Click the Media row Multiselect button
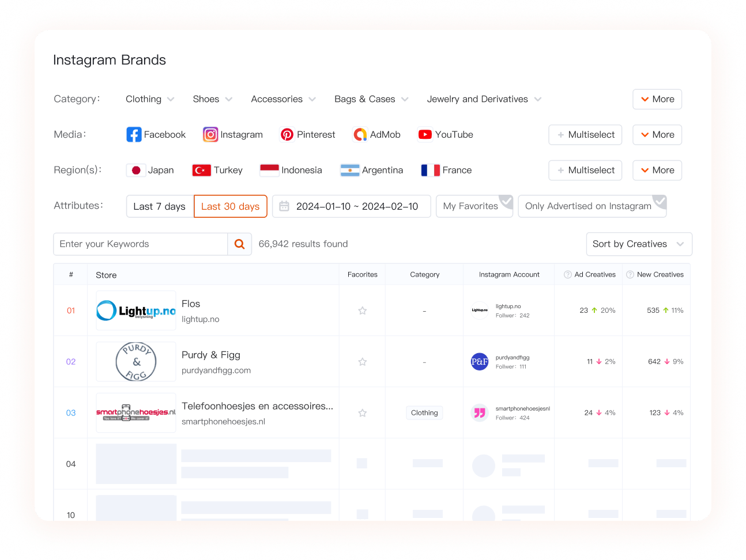 (585, 135)
